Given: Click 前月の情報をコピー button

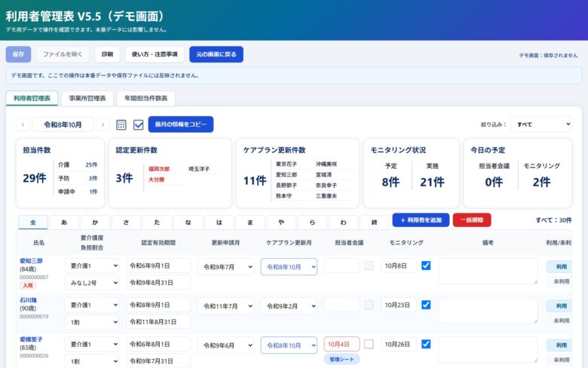Looking at the screenshot, I should pyautogui.click(x=181, y=124).
